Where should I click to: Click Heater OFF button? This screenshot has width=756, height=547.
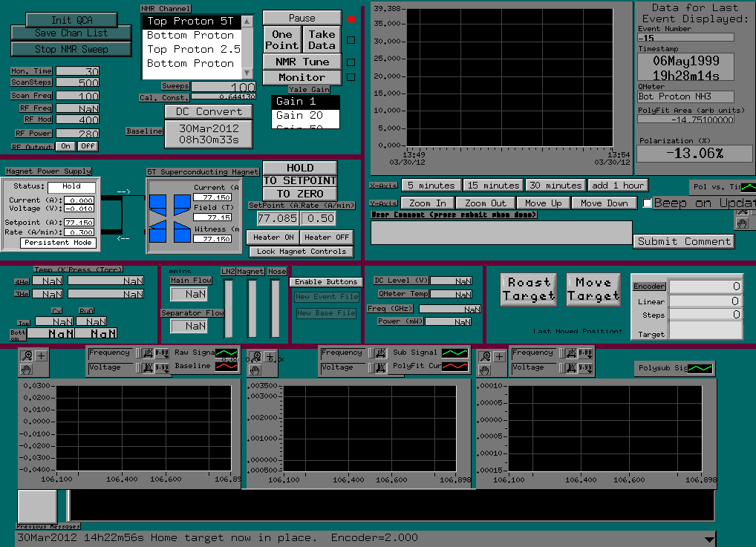point(327,237)
